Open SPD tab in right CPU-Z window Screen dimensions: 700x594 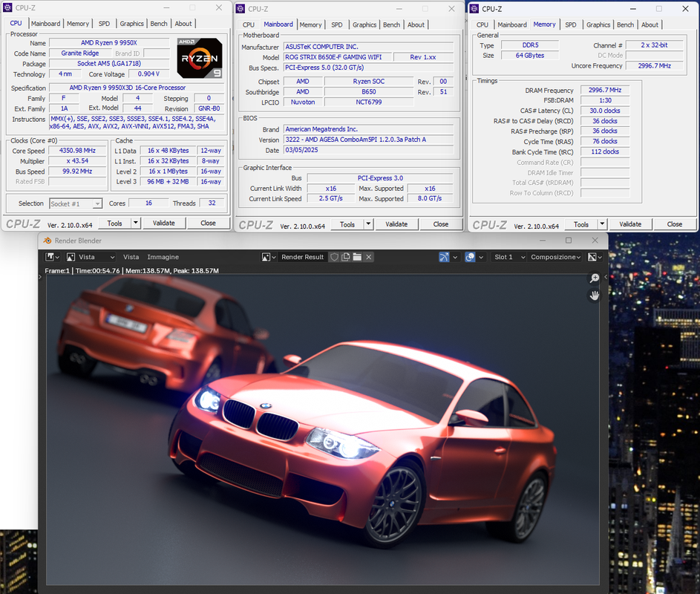point(571,25)
